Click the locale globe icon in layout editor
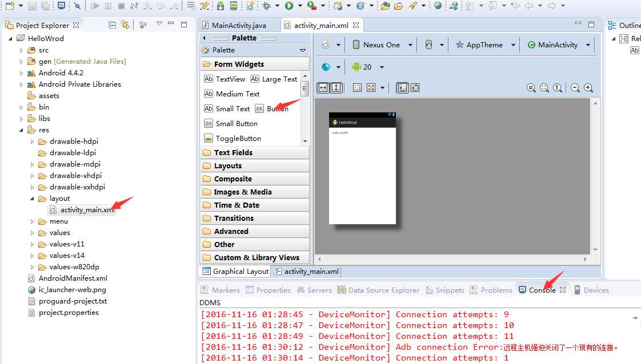Image resolution: width=641 pixels, height=364 pixels. (326, 67)
